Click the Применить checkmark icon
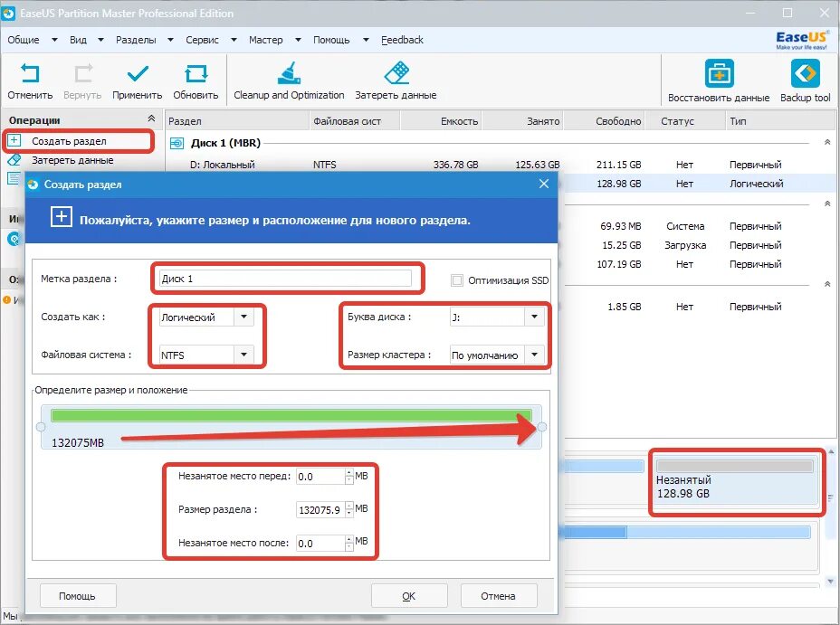The height and width of the screenshot is (625, 840). [138, 73]
